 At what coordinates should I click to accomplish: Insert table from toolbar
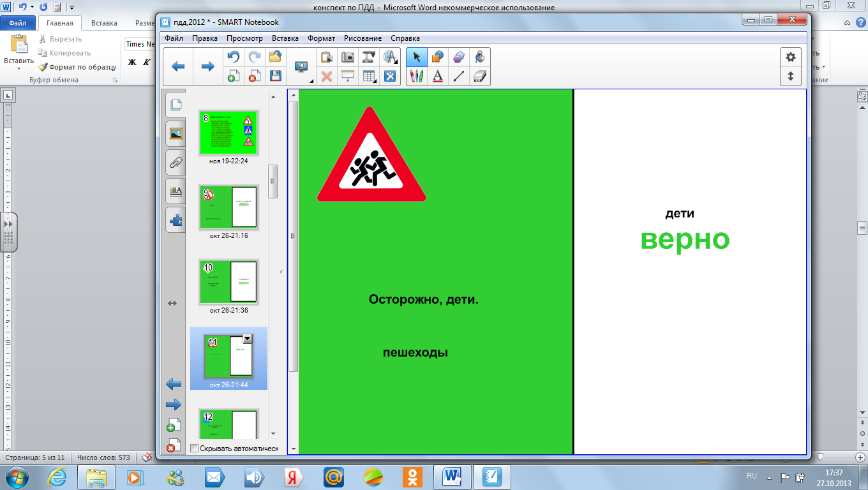point(369,76)
